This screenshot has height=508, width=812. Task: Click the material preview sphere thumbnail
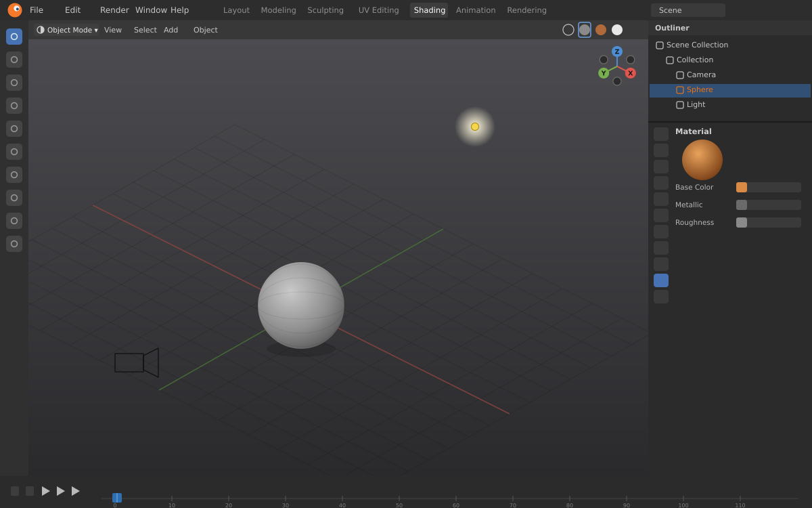click(x=702, y=160)
